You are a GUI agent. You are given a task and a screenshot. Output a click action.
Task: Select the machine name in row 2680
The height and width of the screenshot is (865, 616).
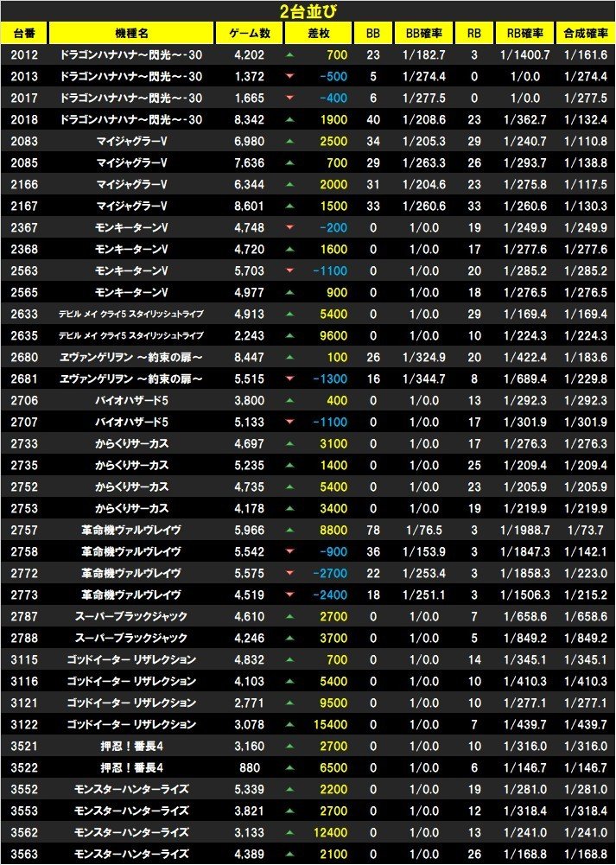tap(131, 358)
